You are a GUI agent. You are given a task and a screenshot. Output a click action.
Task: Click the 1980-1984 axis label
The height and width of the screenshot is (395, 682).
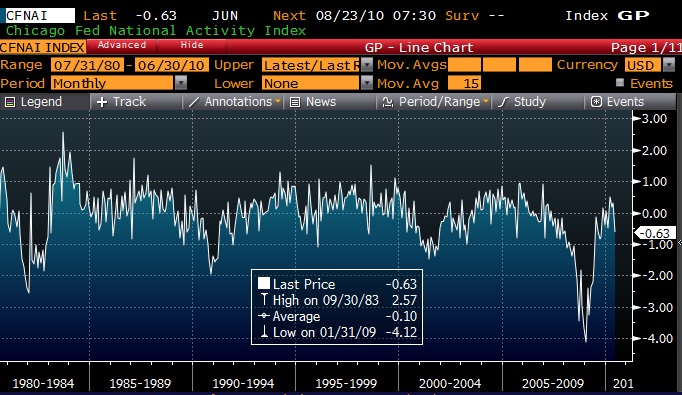pos(43,384)
